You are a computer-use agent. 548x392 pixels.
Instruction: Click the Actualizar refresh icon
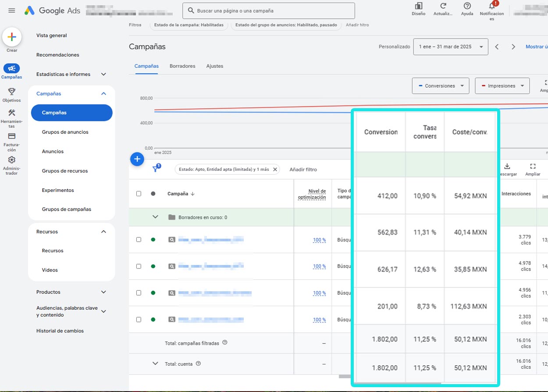click(x=442, y=8)
